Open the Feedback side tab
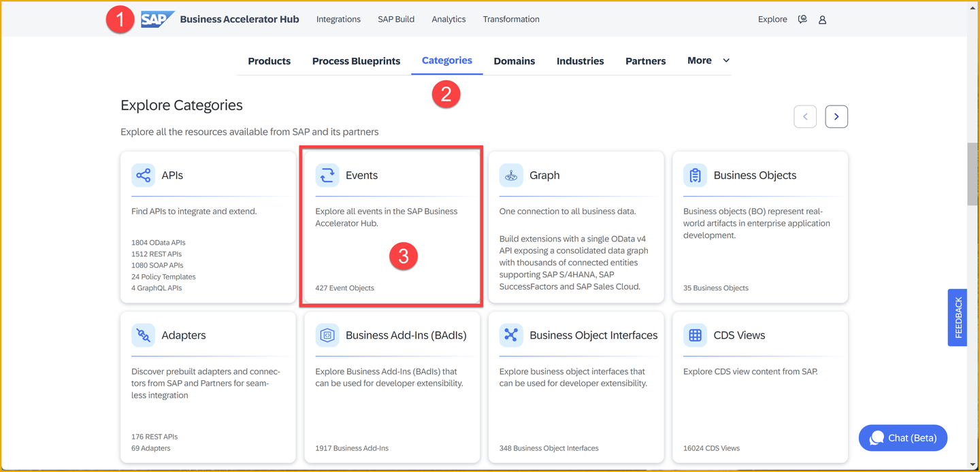 [x=958, y=318]
